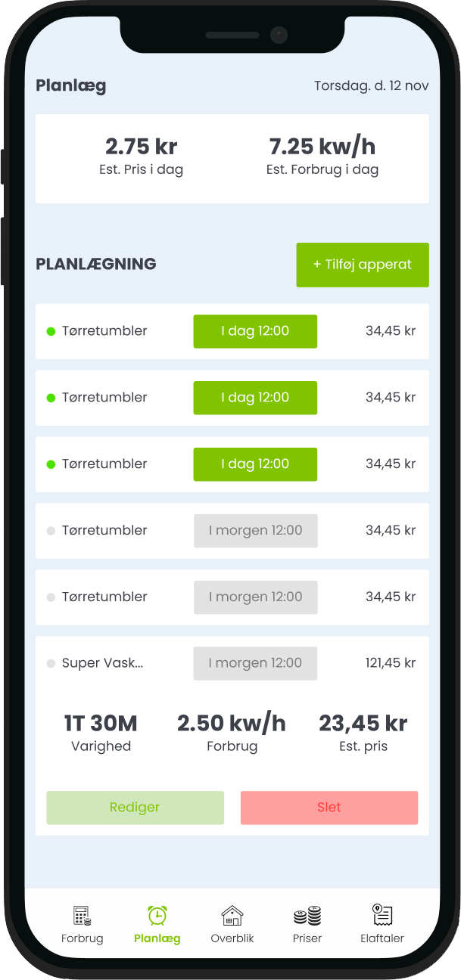Toggle the fourth Tørretumbler's grey status dot
The height and width of the screenshot is (980, 461).
tap(51, 531)
